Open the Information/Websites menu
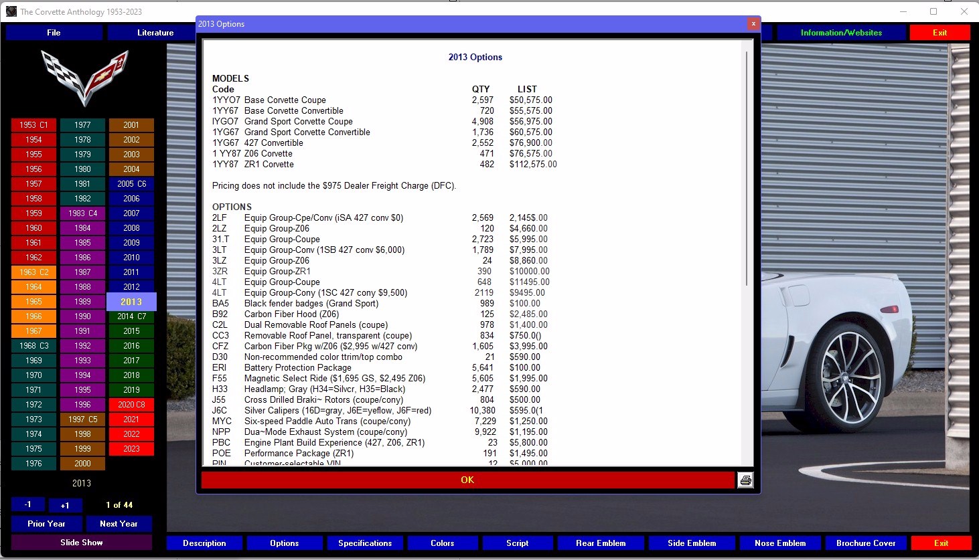This screenshot has height=560, width=979. [841, 32]
